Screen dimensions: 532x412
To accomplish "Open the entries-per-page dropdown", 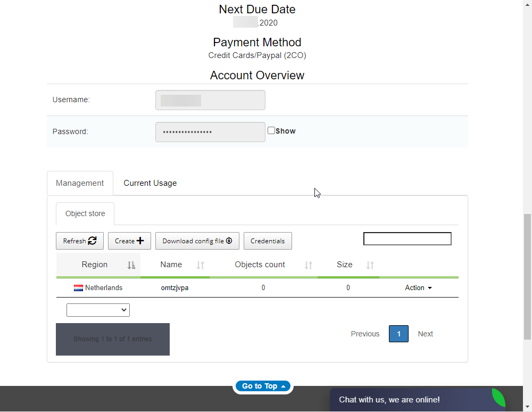I will coord(98,310).
